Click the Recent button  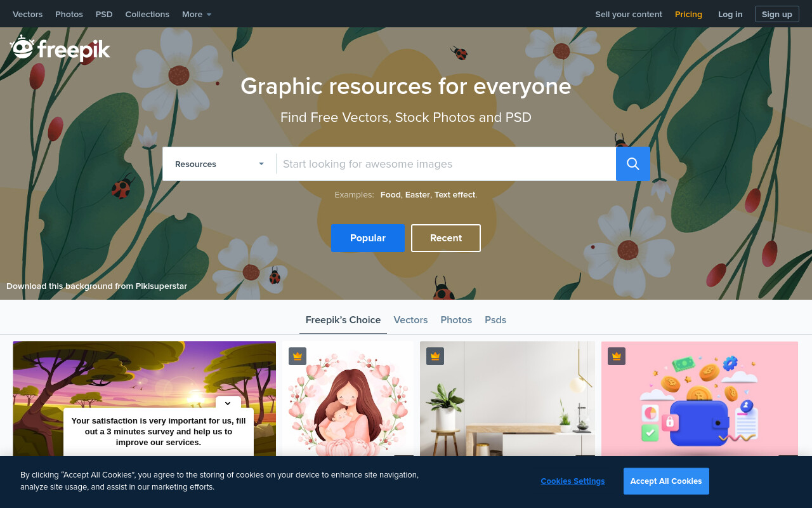[446, 238]
